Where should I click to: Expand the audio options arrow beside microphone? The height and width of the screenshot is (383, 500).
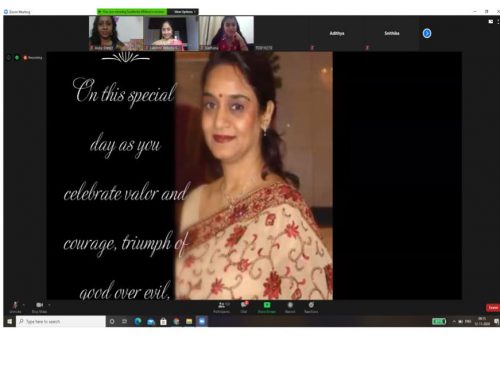point(24,305)
